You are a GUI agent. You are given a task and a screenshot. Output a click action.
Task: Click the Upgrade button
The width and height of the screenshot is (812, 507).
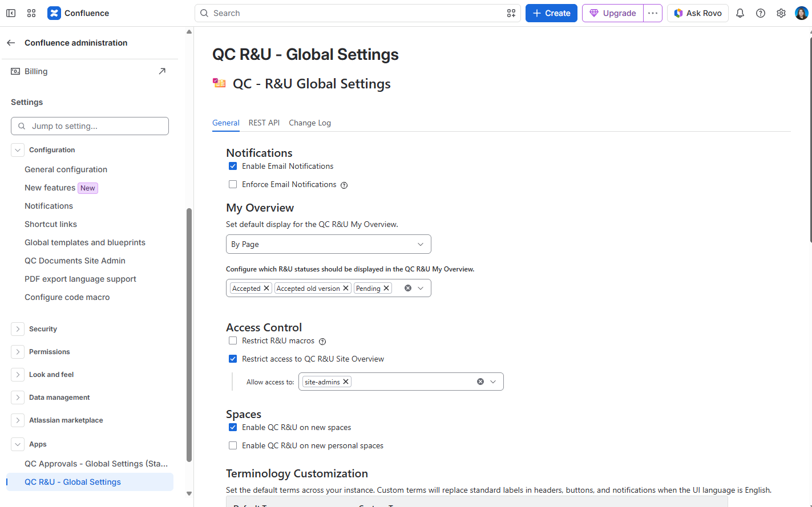pos(613,13)
